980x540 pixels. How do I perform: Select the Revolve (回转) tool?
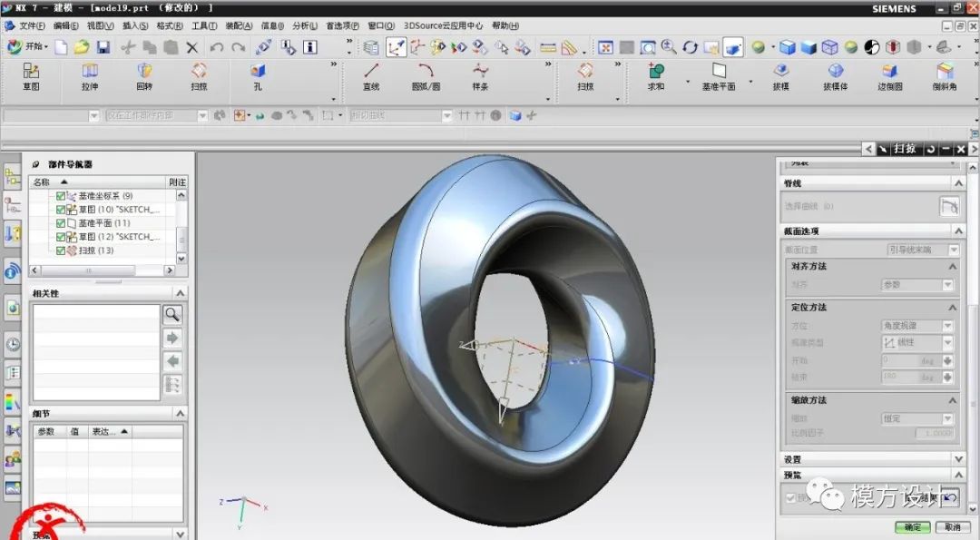pyautogui.click(x=144, y=77)
